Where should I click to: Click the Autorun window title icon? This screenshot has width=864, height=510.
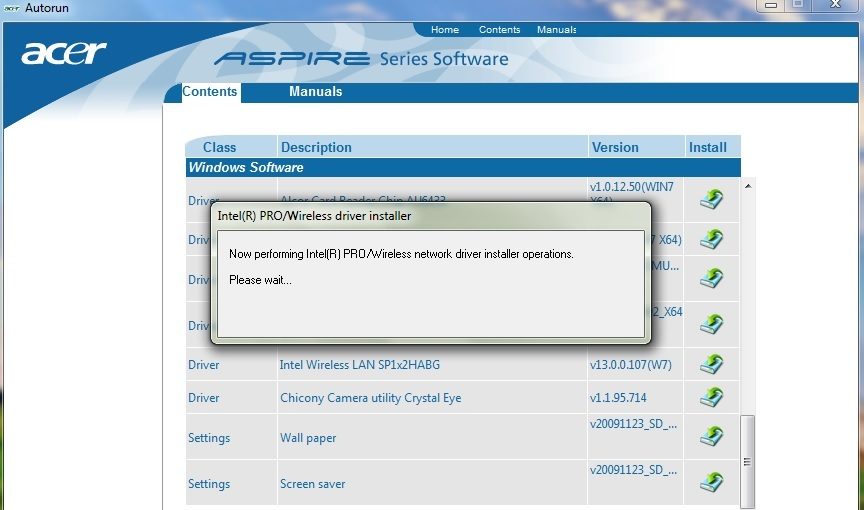pyautogui.click(x=12, y=8)
